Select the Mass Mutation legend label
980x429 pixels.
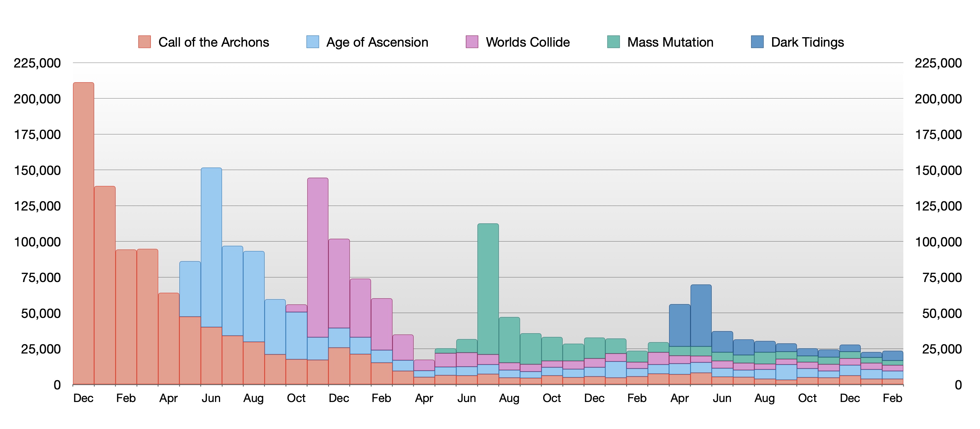click(x=670, y=42)
